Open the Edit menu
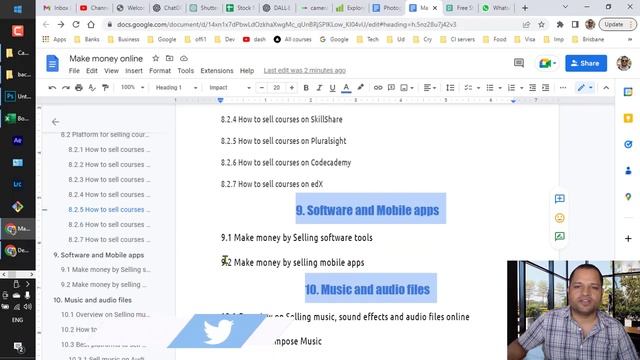The width and height of the screenshot is (640, 360). tap(91, 71)
